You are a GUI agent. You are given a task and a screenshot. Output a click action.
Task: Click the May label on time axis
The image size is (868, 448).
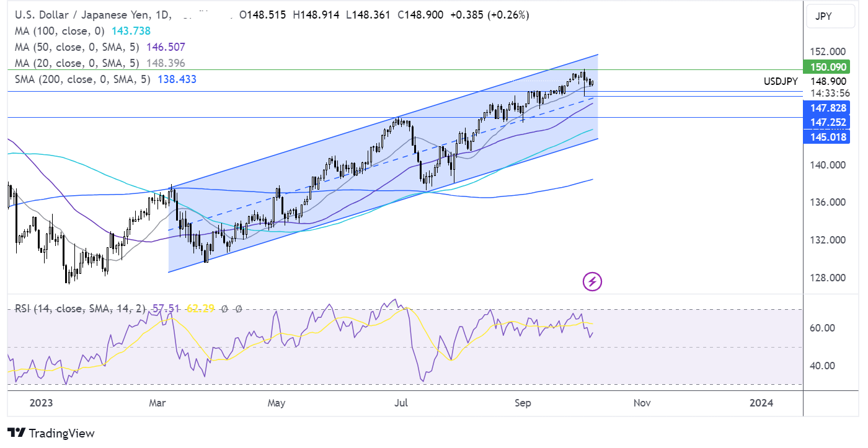(277, 403)
